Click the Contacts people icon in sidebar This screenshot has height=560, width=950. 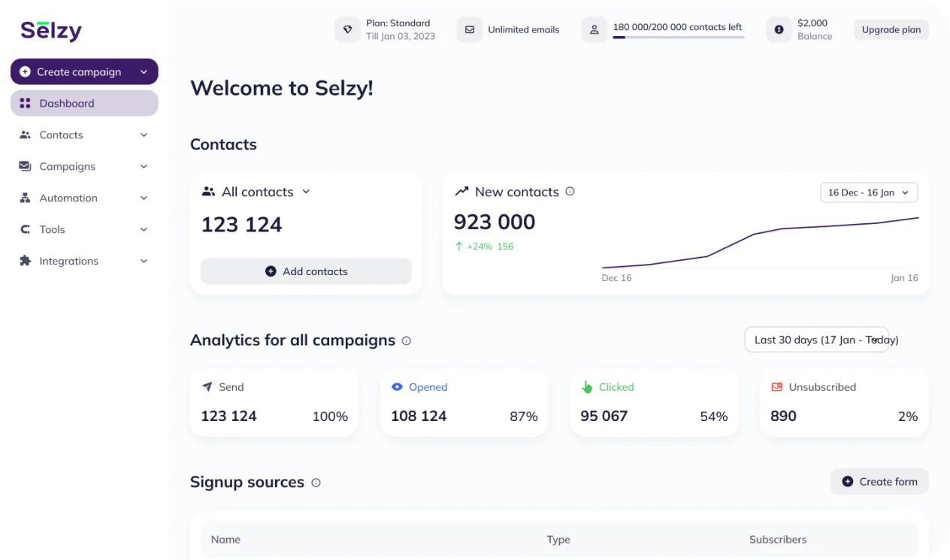click(25, 135)
